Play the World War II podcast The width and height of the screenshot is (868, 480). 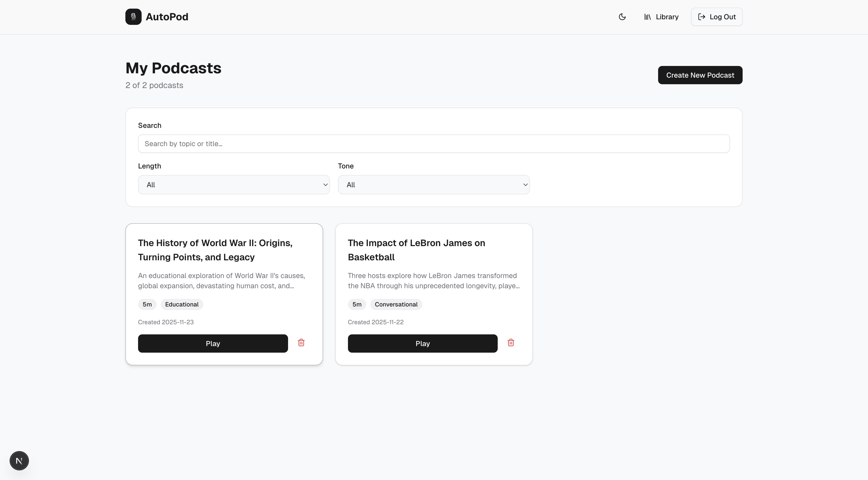tap(213, 343)
